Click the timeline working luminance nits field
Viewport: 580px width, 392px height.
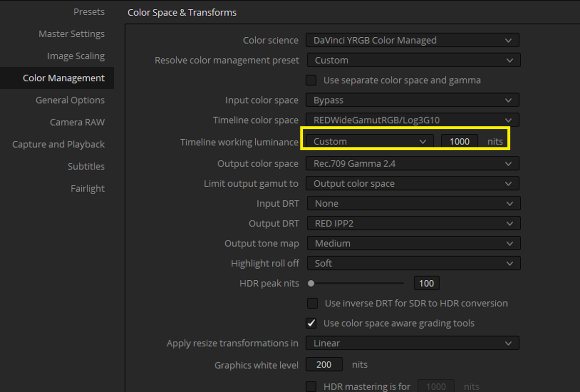point(459,142)
